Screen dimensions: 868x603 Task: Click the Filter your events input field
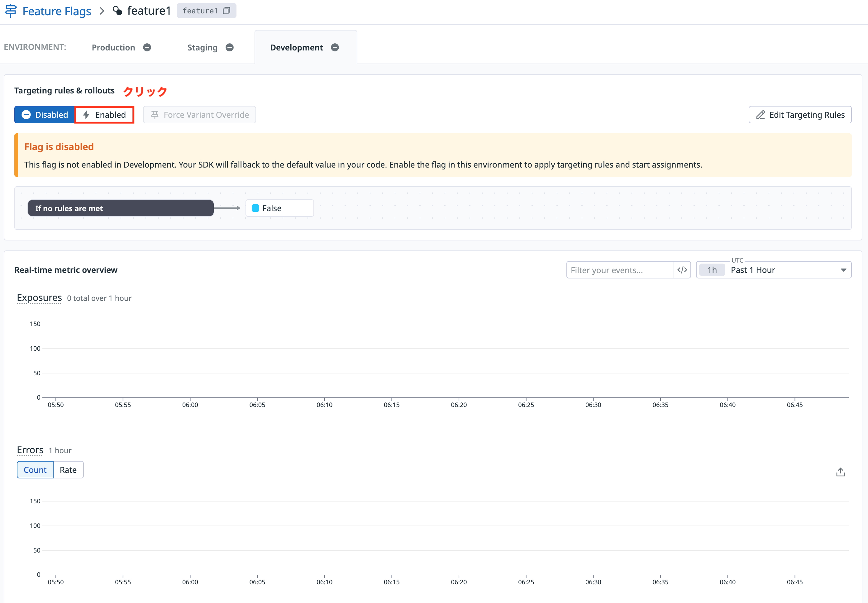click(x=620, y=270)
